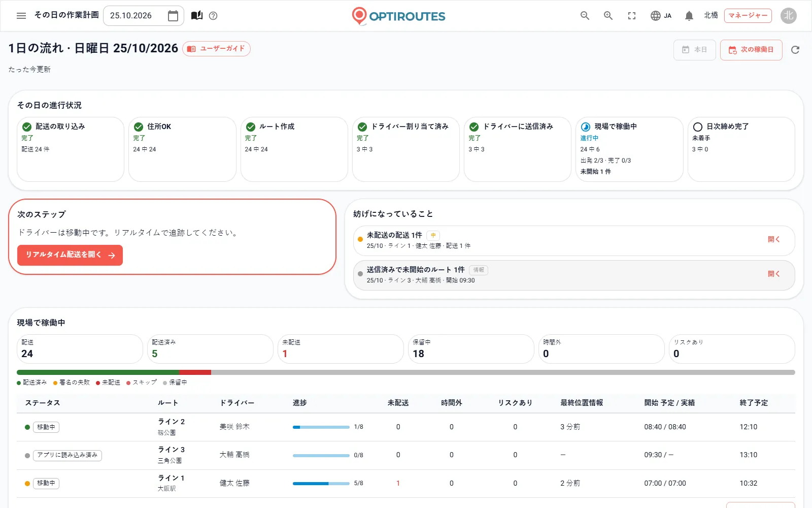This screenshot has width=812, height=508.
Task: Click the 配送済み 5 stat tile
Action: 210,349
